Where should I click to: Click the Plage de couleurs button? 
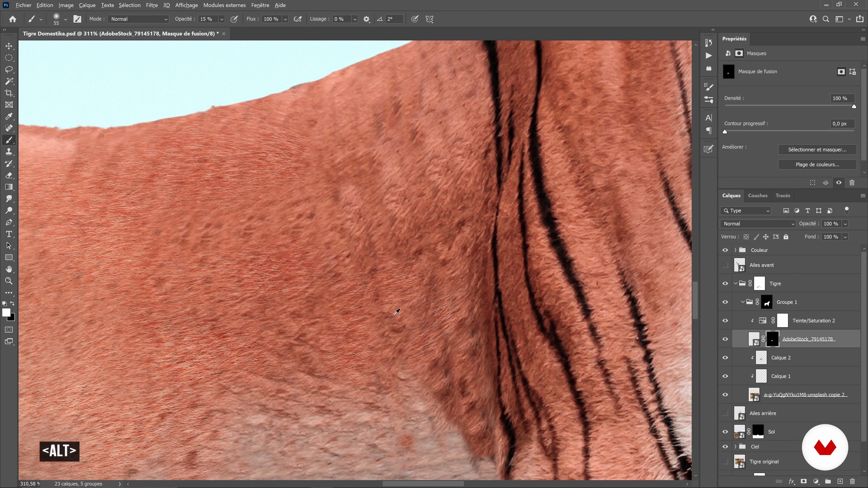click(x=817, y=165)
